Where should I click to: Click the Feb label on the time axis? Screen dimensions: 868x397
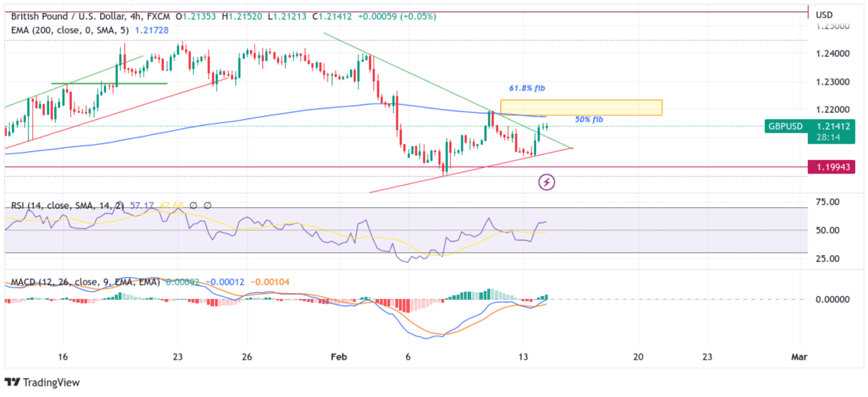339,356
